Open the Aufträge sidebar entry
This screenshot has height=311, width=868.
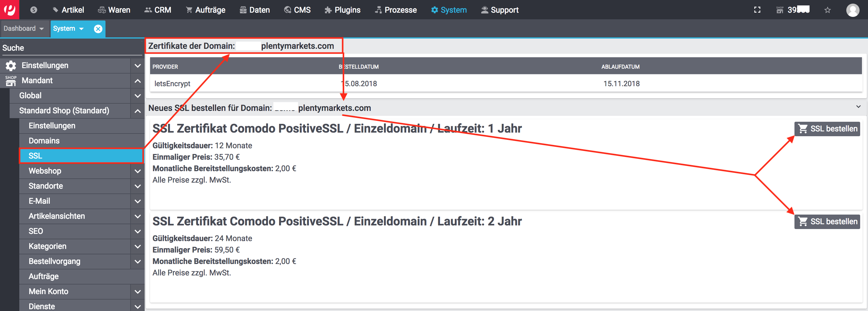pyautogui.click(x=82, y=277)
